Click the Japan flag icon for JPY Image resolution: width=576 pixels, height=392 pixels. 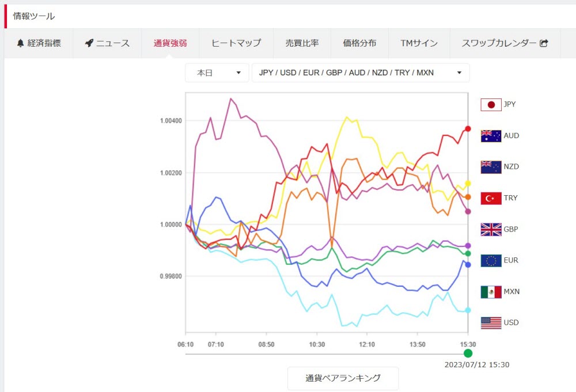click(x=491, y=105)
